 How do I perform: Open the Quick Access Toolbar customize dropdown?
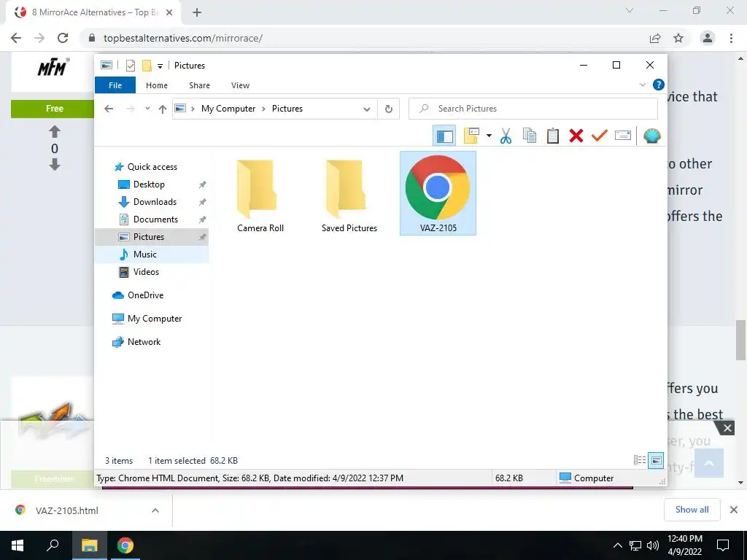(x=160, y=66)
